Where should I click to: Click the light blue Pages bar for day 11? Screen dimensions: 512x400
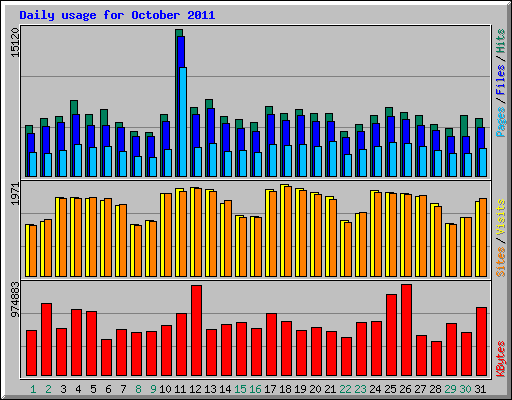click(x=183, y=122)
